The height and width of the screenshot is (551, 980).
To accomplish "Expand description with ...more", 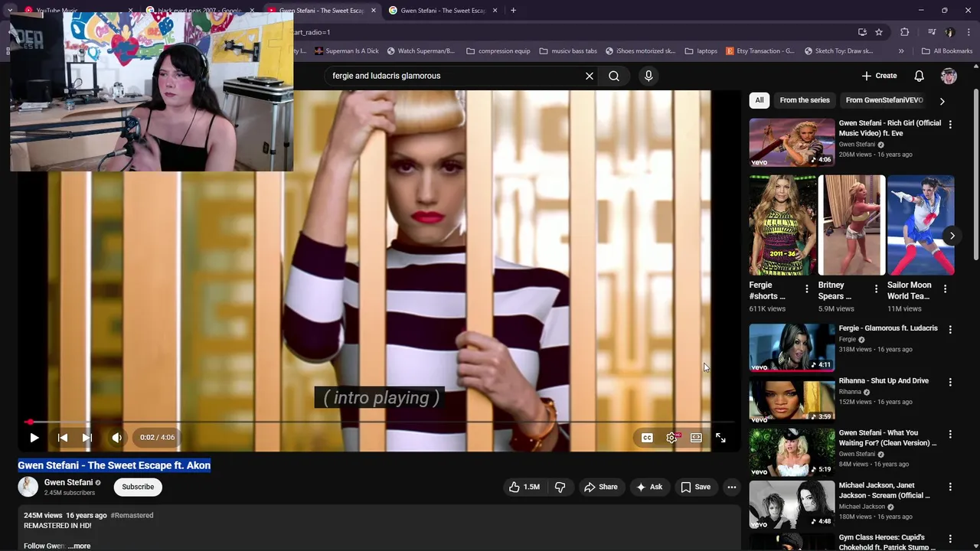I will point(79,546).
